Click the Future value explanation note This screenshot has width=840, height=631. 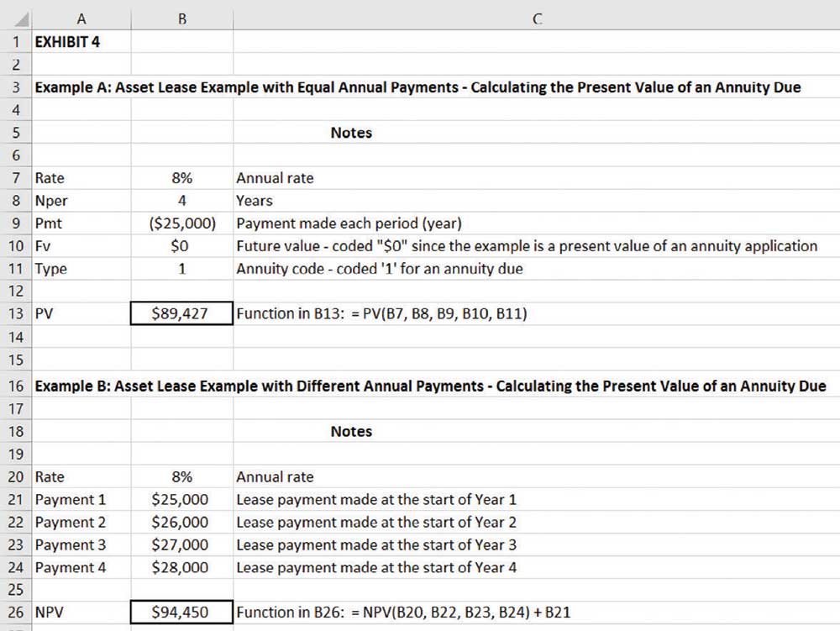coord(528,246)
